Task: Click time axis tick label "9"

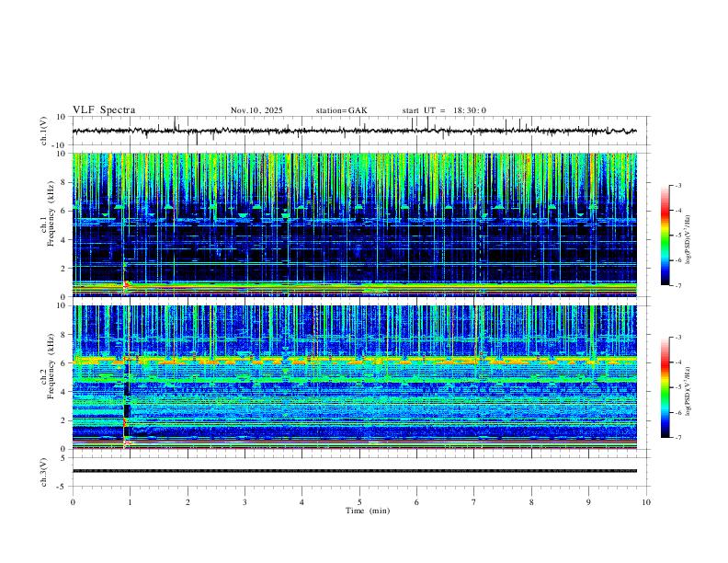Action: click(x=588, y=502)
